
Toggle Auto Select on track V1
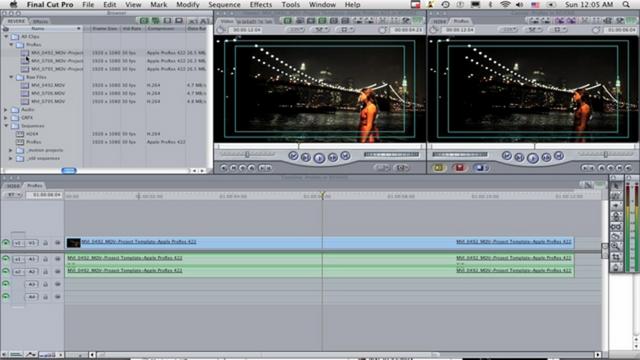coord(58,243)
